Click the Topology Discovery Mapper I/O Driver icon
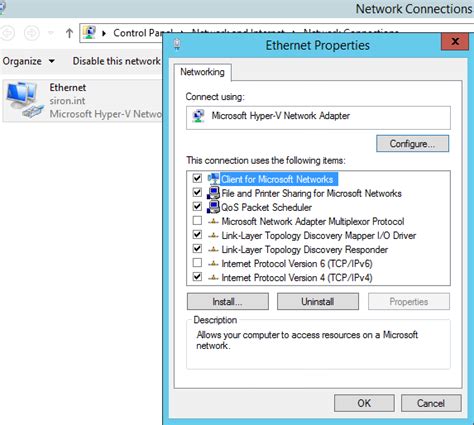Viewport: 474px width, 425px height. click(213, 235)
